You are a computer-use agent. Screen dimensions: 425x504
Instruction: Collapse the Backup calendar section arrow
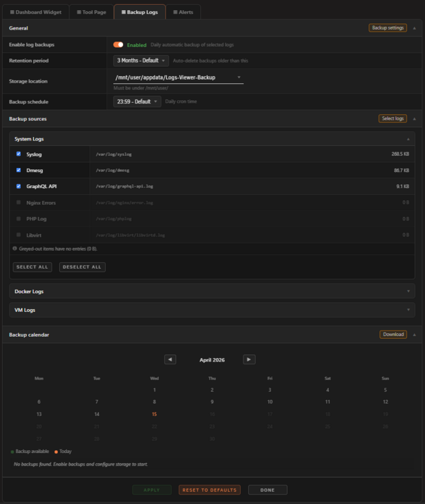point(414,335)
